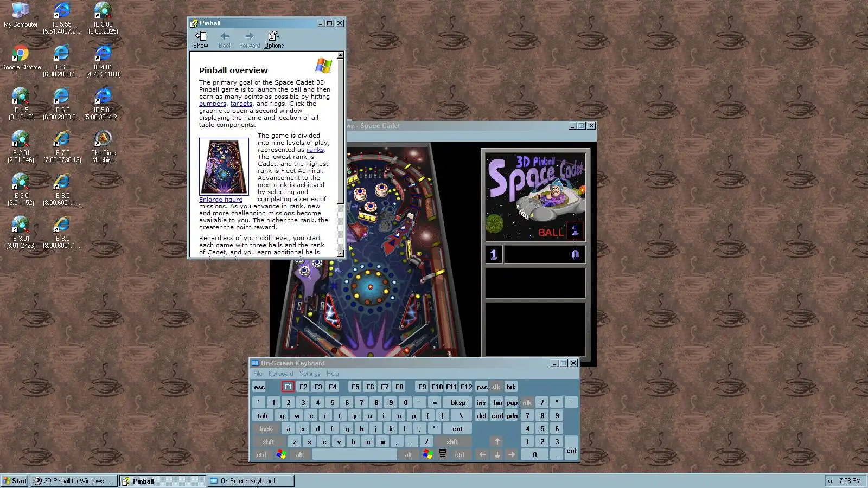Click the tab key on On-Screen Keyboard
868x488 pixels.
tap(263, 415)
